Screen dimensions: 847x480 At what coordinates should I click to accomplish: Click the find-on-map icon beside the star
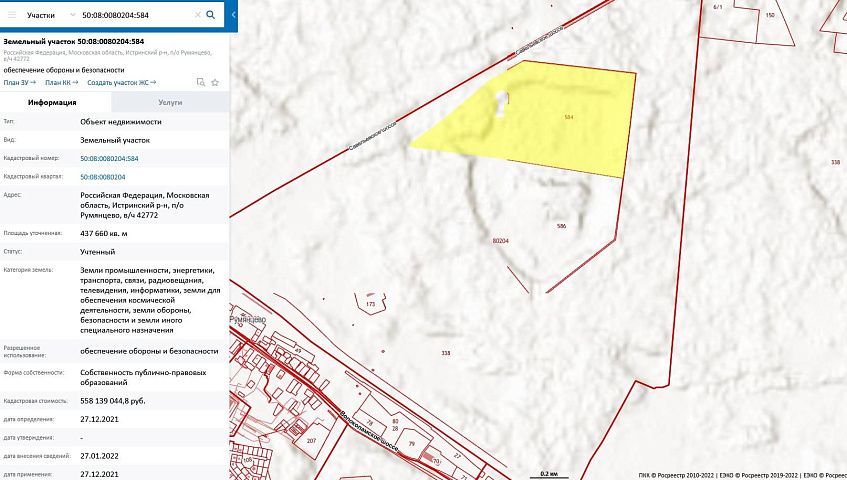[x=201, y=82]
